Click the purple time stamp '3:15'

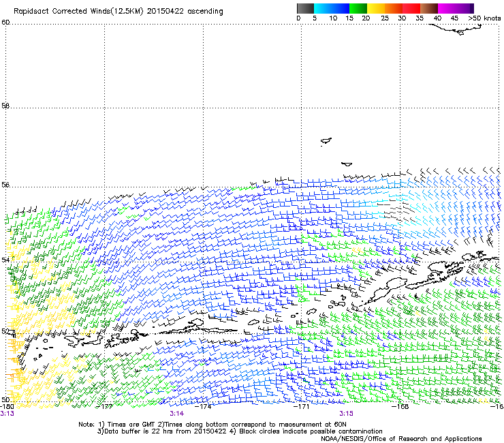(346, 414)
